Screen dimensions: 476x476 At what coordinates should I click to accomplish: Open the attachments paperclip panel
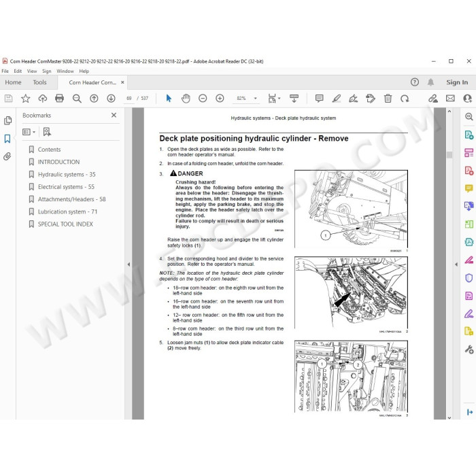click(x=7, y=156)
